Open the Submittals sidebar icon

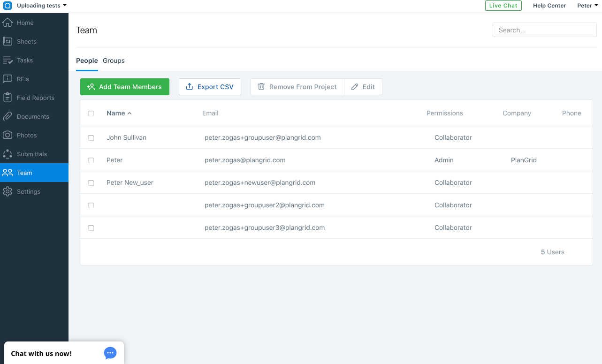coord(8,154)
